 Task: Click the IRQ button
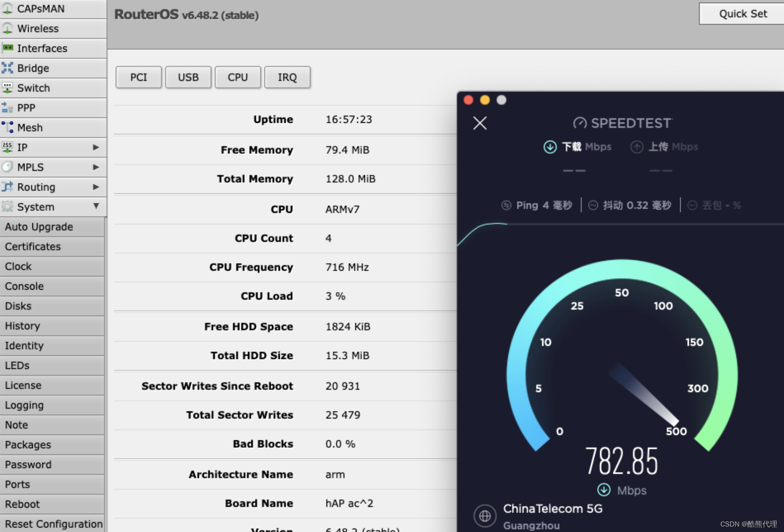coord(287,77)
